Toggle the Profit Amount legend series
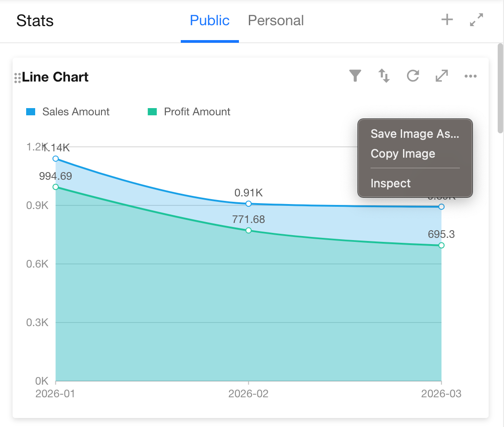Screen dimensions: 504x427 point(197,112)
